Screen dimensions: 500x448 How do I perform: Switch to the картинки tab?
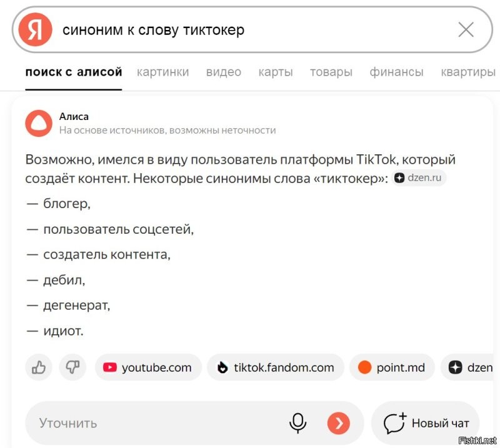(x=162, y=72)
